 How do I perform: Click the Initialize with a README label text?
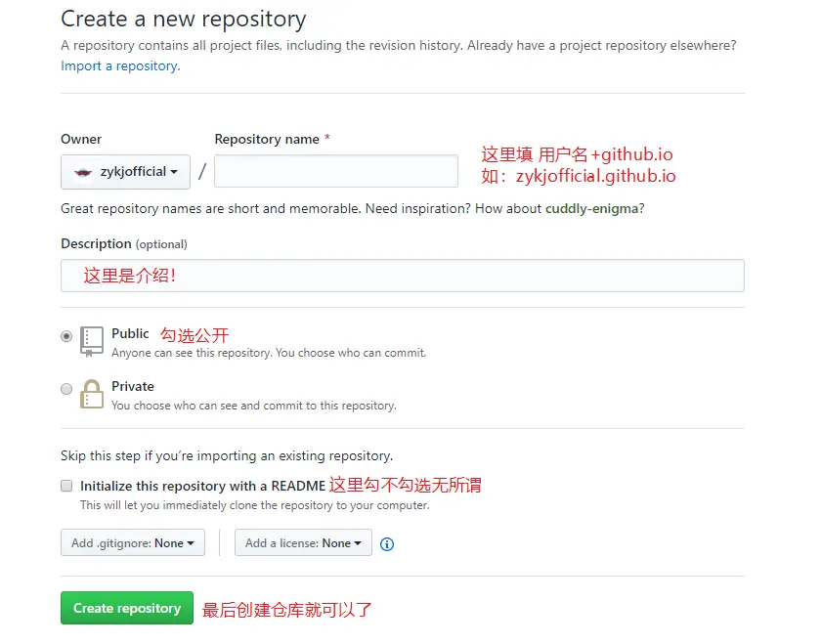[x=202, y=486]
